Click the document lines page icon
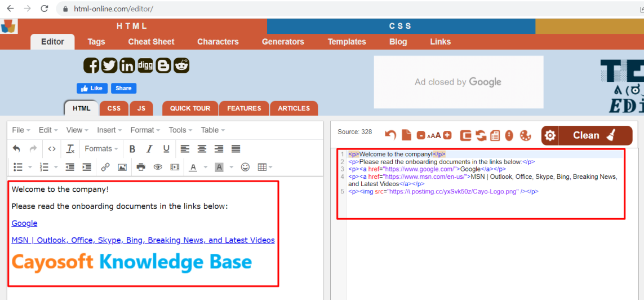The image size is (644, 300). (495, 135)
